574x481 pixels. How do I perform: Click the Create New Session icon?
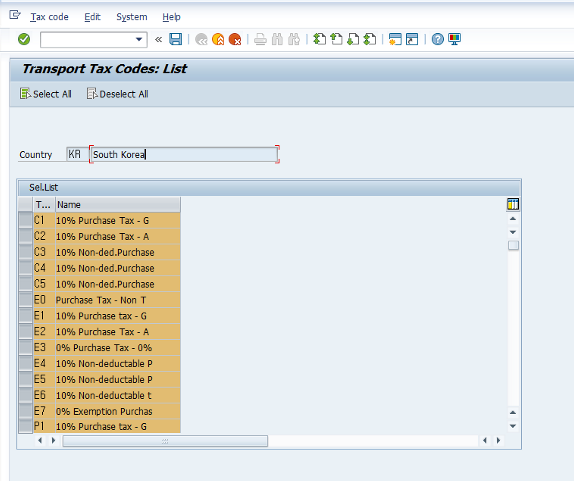click(x=395, y=39)
